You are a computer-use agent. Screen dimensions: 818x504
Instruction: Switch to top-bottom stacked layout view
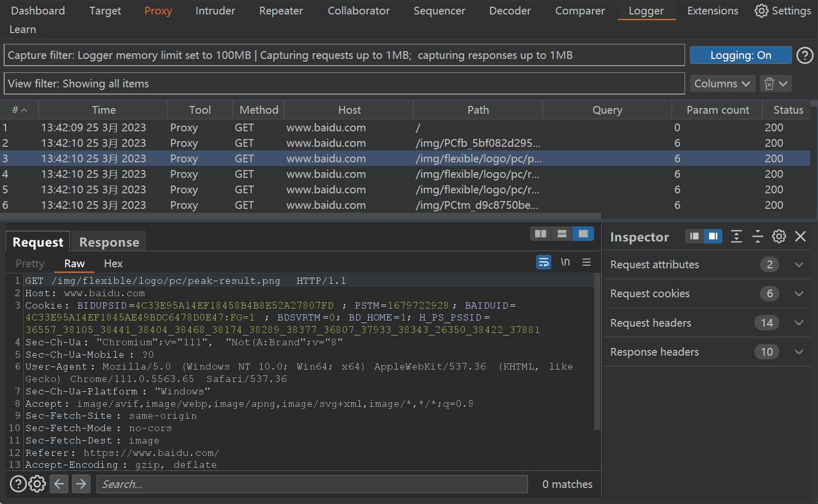[562, 234]
